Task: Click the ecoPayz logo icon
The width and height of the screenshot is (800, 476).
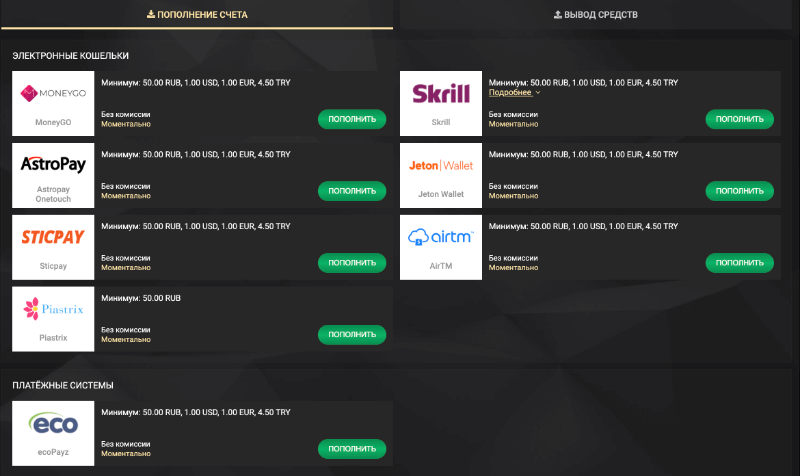Action: click(x=53, y=424)
